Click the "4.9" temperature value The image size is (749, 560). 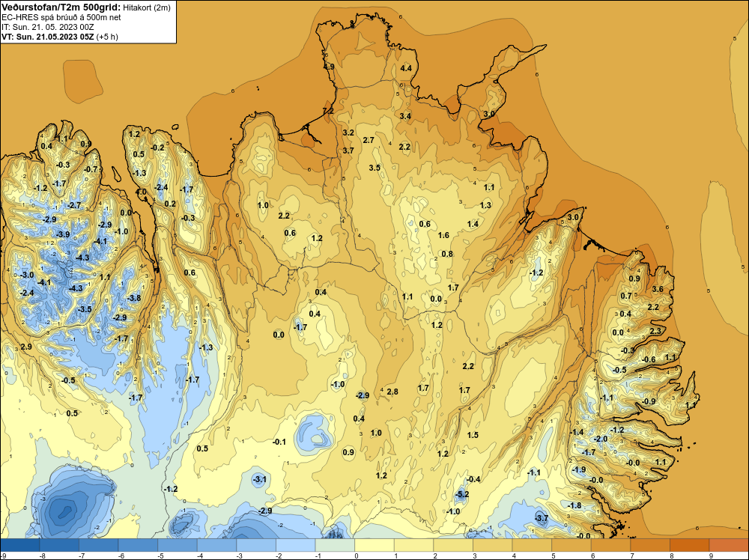[x=329, y=67]
